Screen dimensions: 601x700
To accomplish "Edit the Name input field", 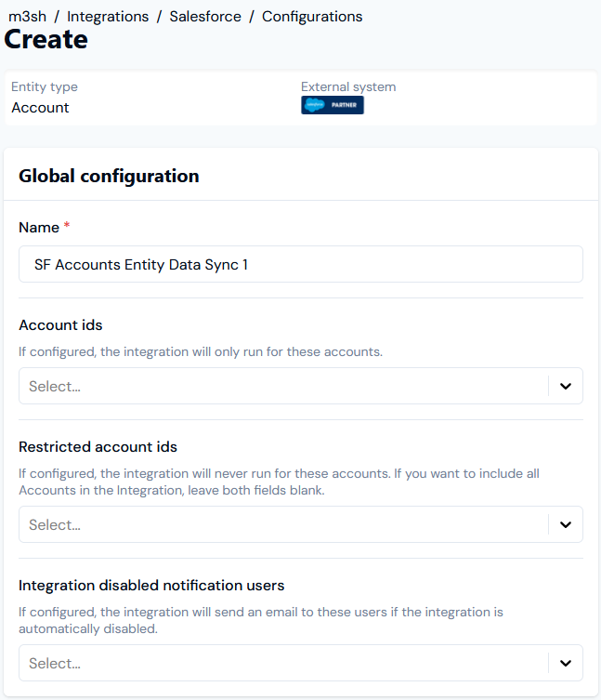I will coord(301,264).
